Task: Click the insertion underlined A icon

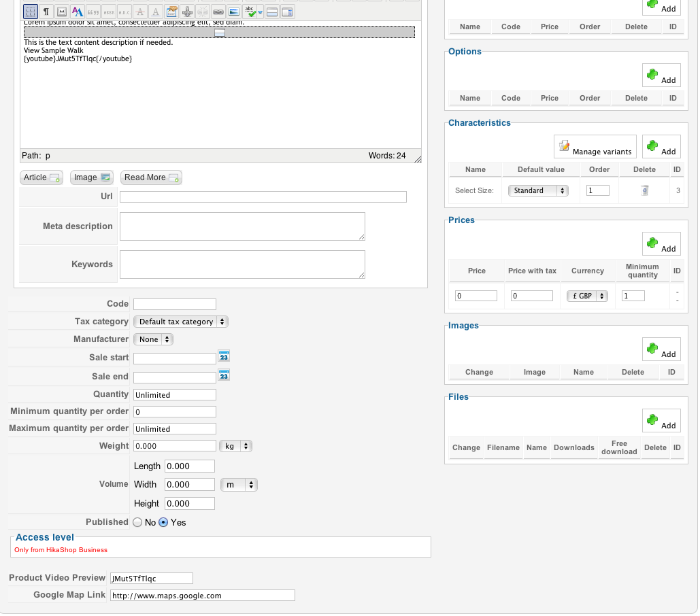Action: (156, 12)
